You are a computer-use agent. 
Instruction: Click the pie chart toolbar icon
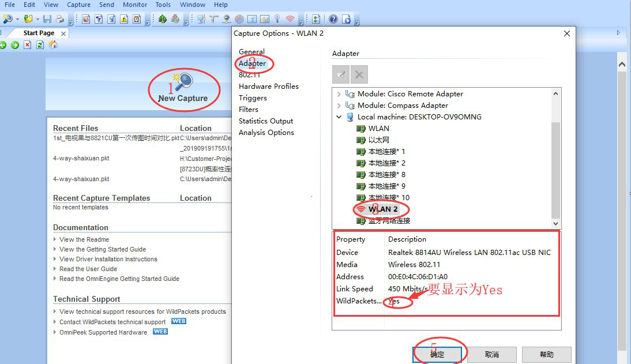tap(239, 19)
